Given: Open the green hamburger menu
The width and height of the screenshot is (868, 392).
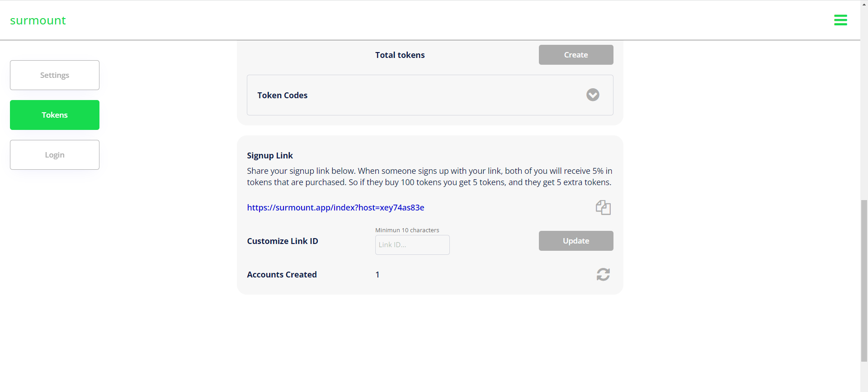Looking at the screenshot, I should click(x=840, y=20).
